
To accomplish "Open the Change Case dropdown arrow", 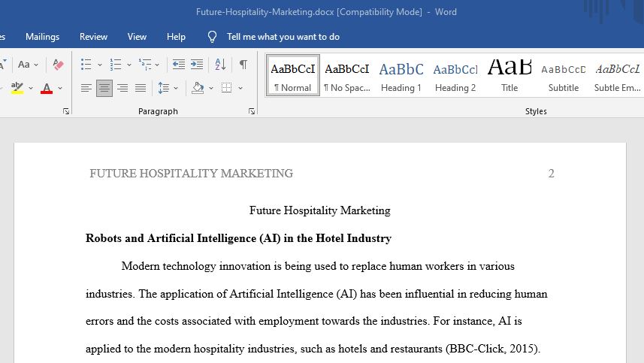I will point(36,65).
